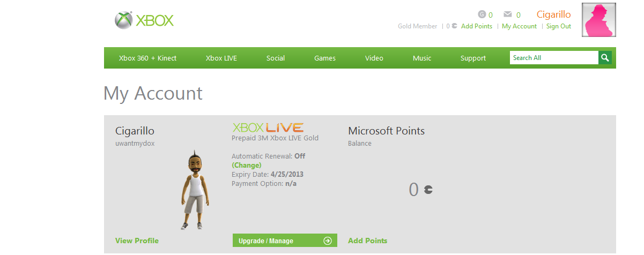The image size is (644, 255).
Task: Click the Cigarillo avatar figure
Action: pos(194,190)
